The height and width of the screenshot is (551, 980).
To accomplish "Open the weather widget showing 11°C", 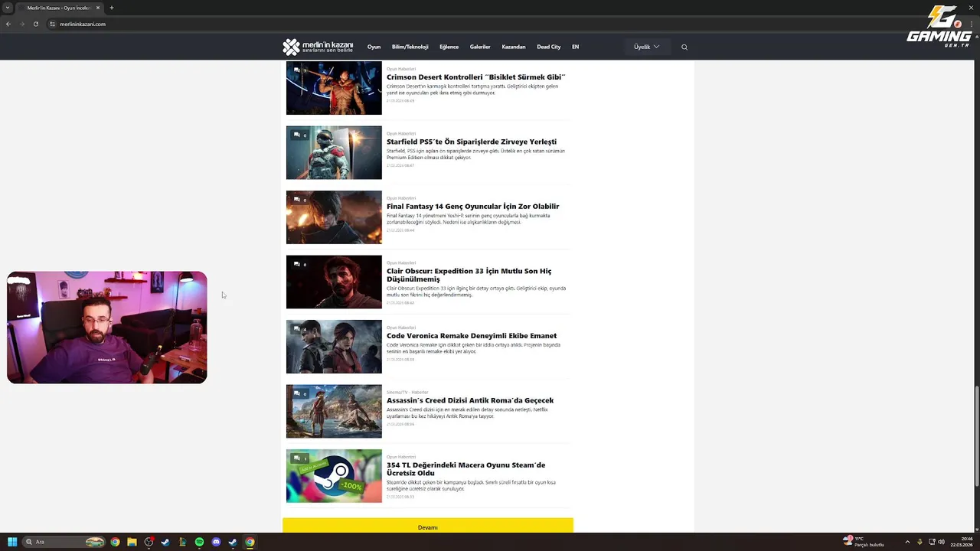I will 864,542.
